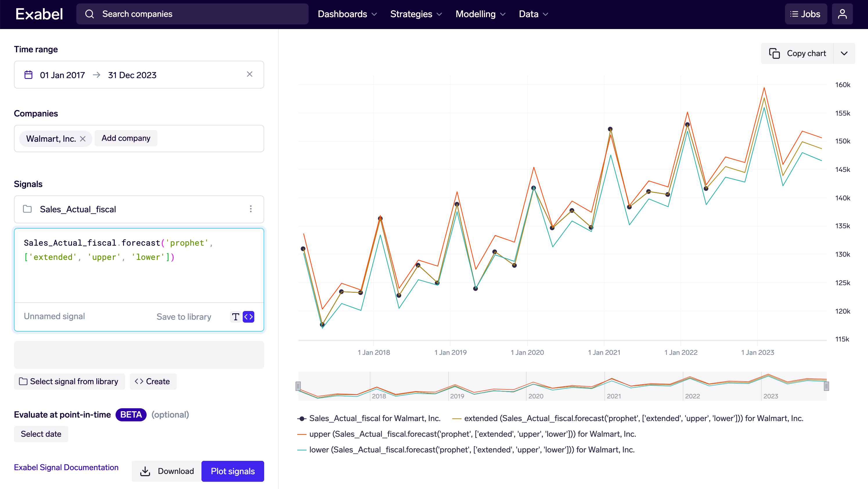Viewport: 868px width, 489px height.
Task: Toggle the lower forecast legend series
Action: pyautogui.click(x=466, y=450)
